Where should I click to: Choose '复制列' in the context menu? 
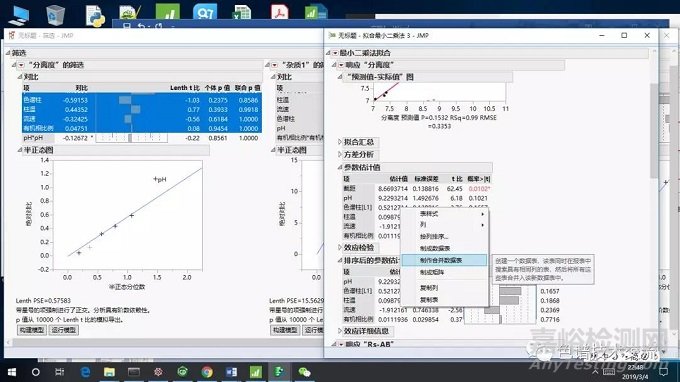point(444,288)
